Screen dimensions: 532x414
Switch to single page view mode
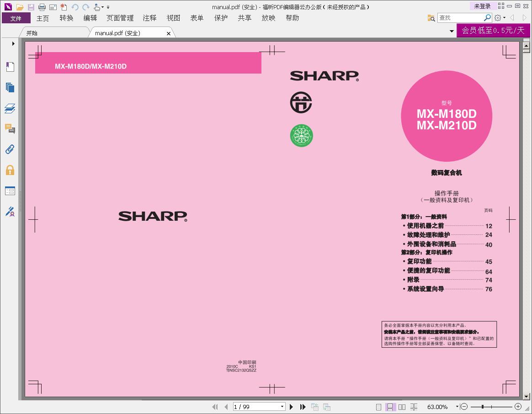[x=378, y=407]
